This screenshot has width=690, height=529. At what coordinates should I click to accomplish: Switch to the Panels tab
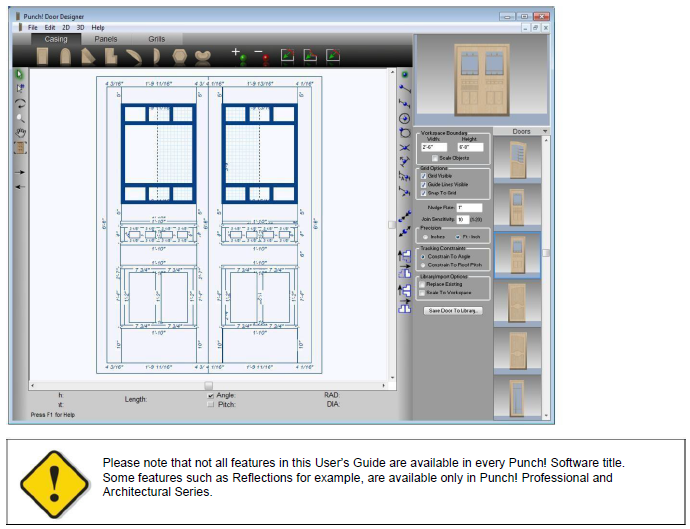(x=106, y=39)
